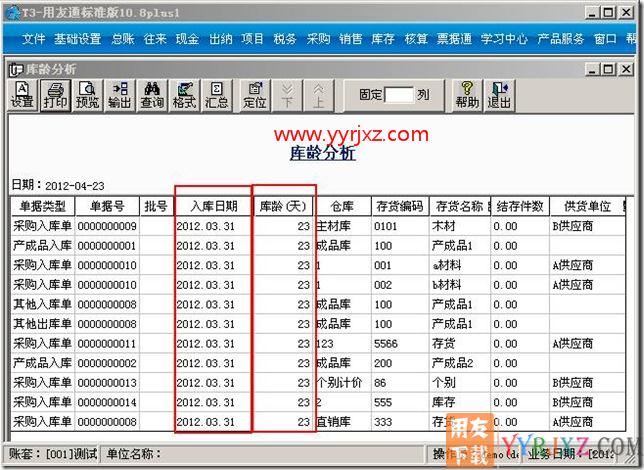Click the 直销库 warehouse cell
Viewport: 644px width, 470px height.
tap(343, 422)
